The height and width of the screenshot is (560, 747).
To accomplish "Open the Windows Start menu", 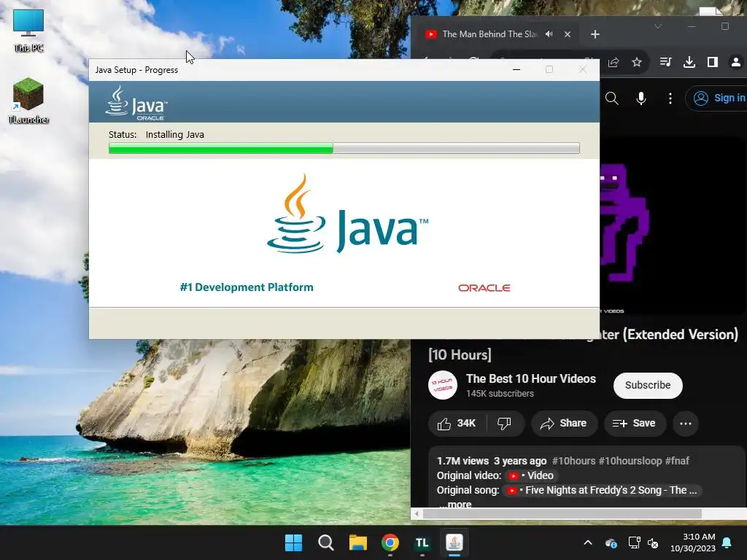I will point(293,542).
